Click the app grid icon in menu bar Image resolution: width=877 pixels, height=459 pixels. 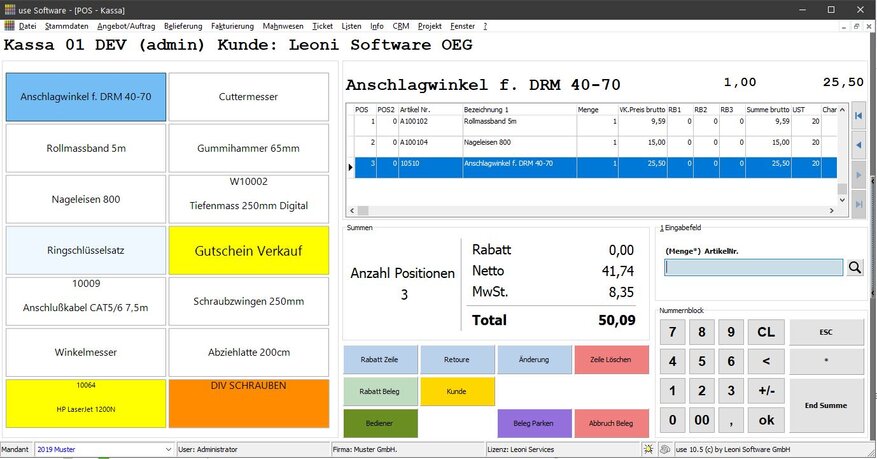pyautogui.click(x=10, y=25)
